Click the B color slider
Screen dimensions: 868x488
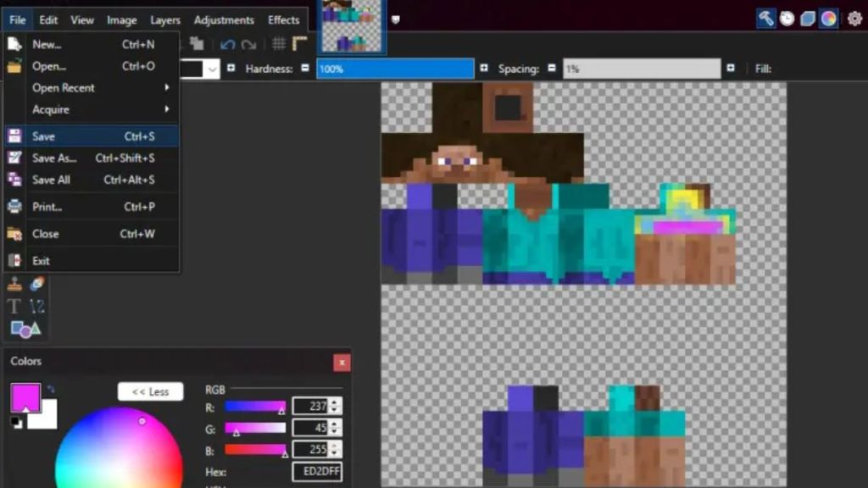[255, 450]
